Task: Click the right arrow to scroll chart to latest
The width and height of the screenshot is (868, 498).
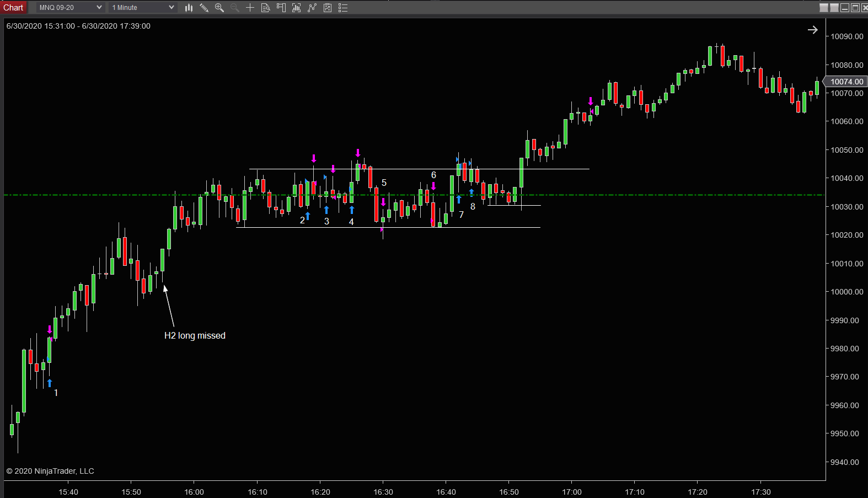Action: tap(813, 30)
